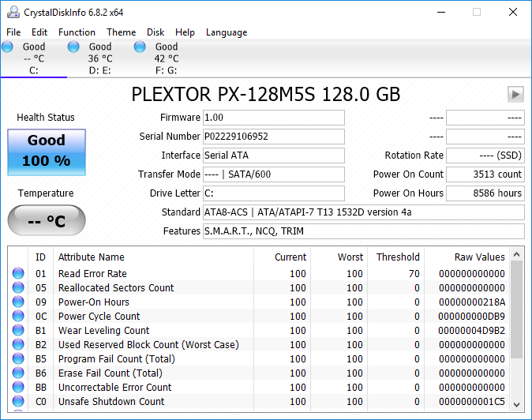Click the Attribute Name column header
Viewport: 532px width, 420px height.
pos(153,257)
